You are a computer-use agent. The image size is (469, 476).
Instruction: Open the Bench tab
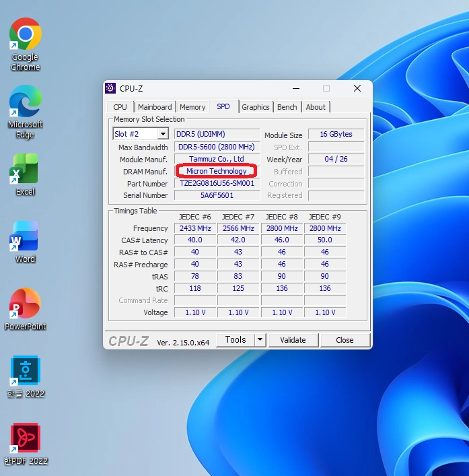pyautogui.click(x=287, y=107)
